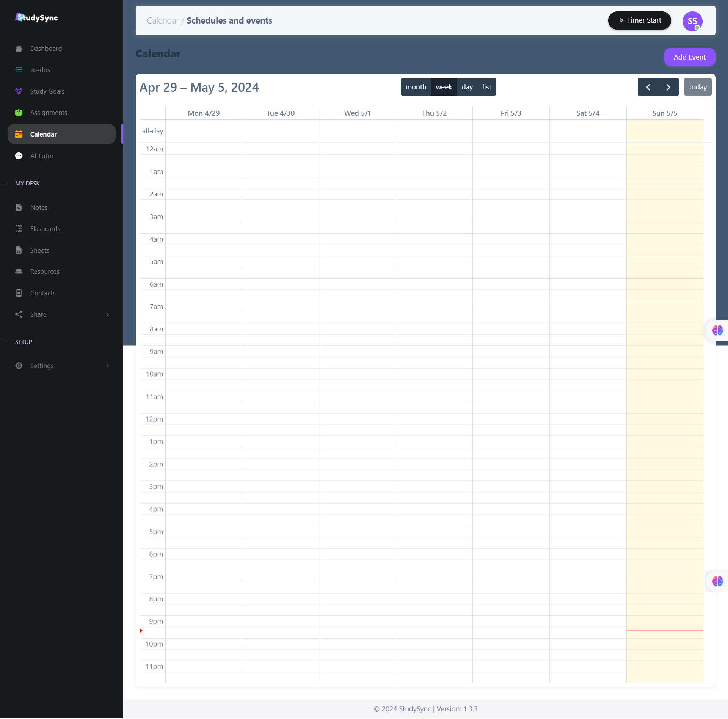Click the upper floating brain icon
This screenshot has width=728, height=719.
717,330
